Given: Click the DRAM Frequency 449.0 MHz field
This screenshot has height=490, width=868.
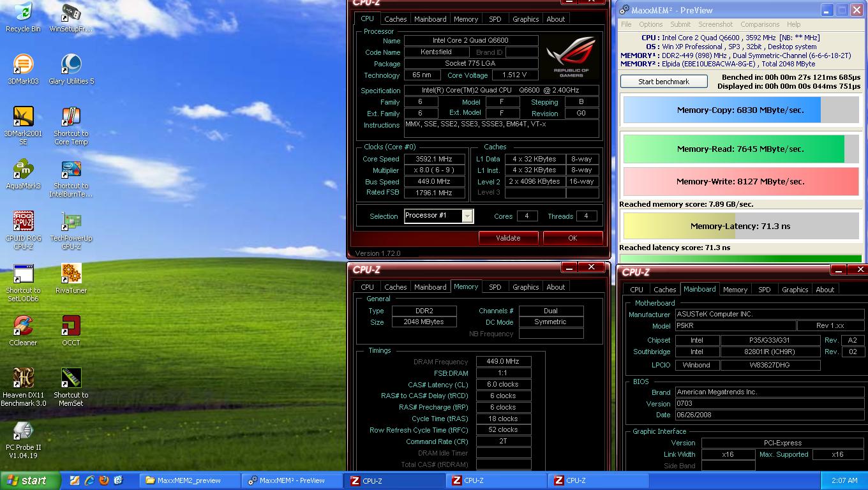Looking at the screenshot, I should 504,362.
